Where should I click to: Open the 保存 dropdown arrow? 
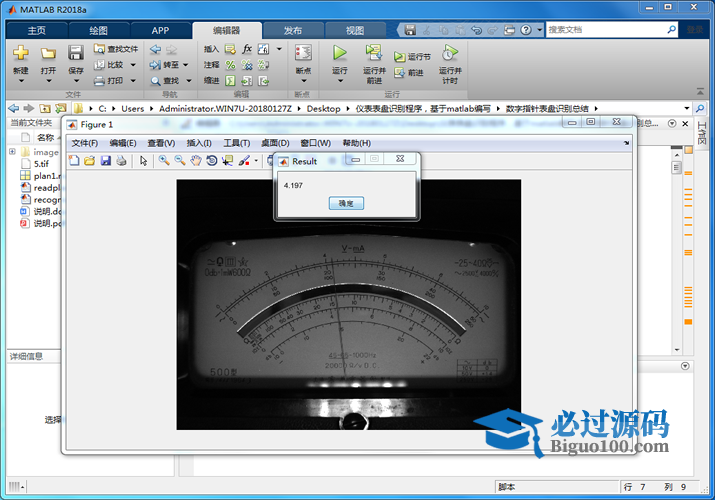tap(77, 81)
